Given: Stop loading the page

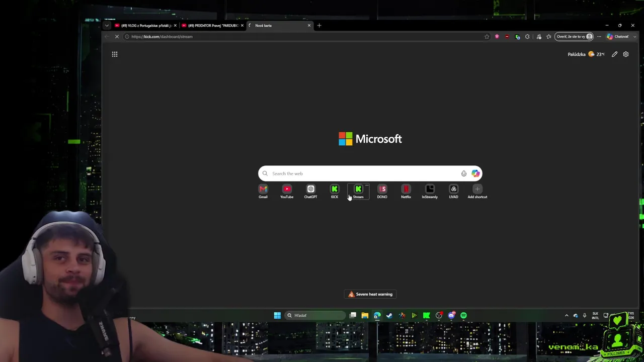Looking at the screenshot, I should tap(117, 37).
